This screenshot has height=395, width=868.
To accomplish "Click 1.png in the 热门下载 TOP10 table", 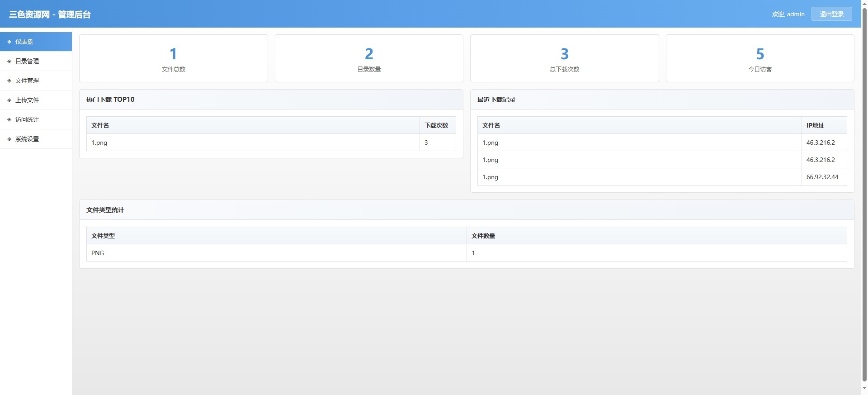I will click(99, 143).
